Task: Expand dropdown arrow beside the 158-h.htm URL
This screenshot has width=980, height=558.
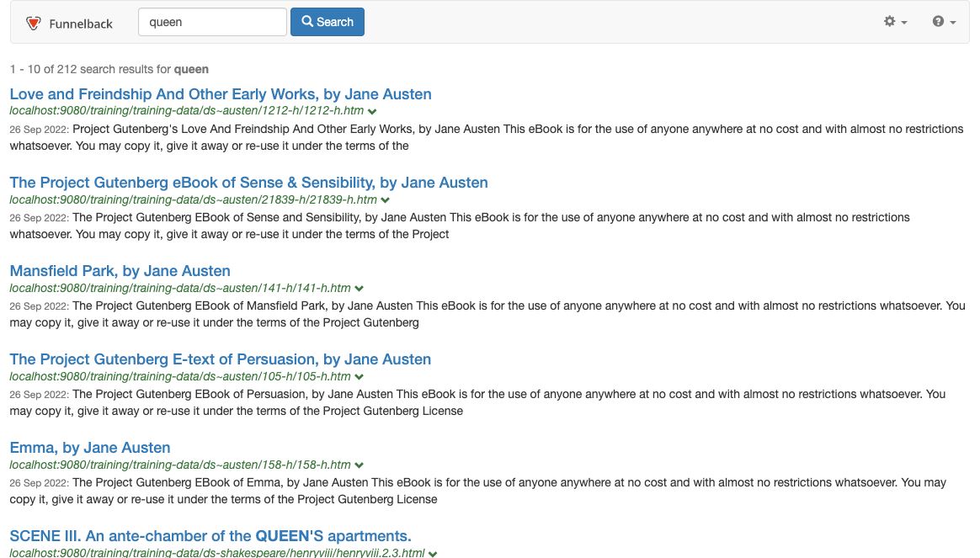Action: [360, 465]
